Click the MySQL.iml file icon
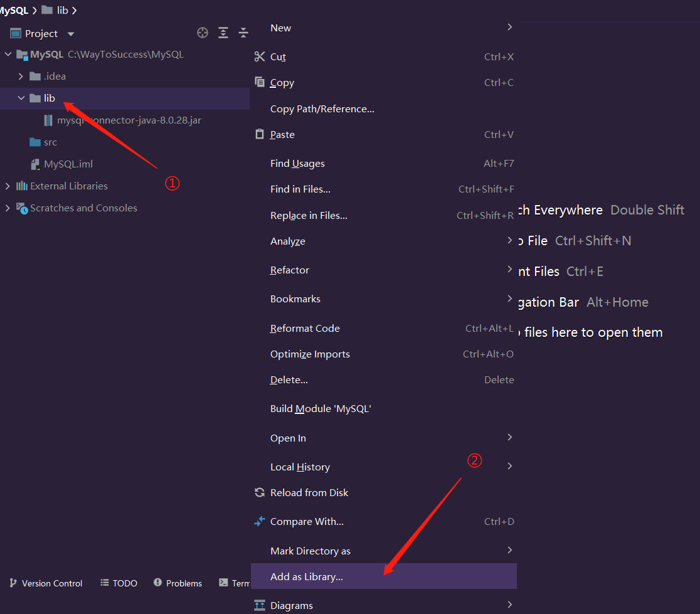 click(x=35, y=164)
